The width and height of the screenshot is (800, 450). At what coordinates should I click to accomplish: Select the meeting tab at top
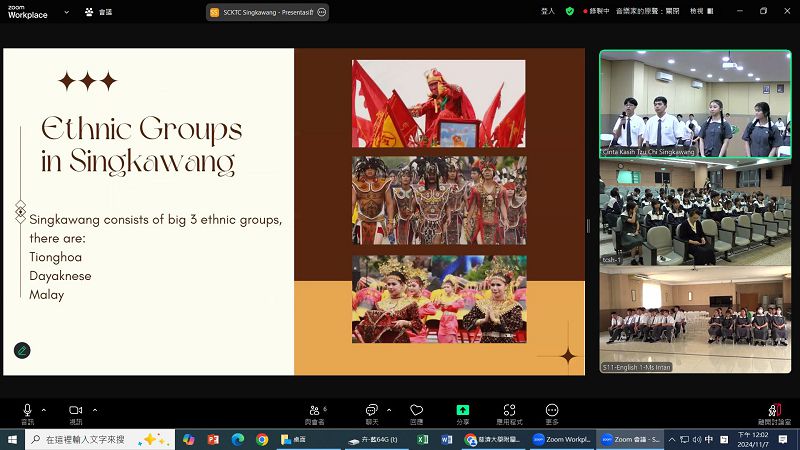point(99,12)
